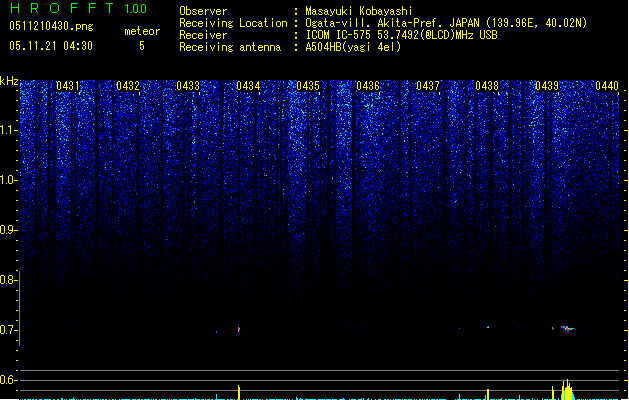This screenshot has height=400, width=629.
Task: Click the long meteor echo after 0439
Action: [x=567, y=328]
